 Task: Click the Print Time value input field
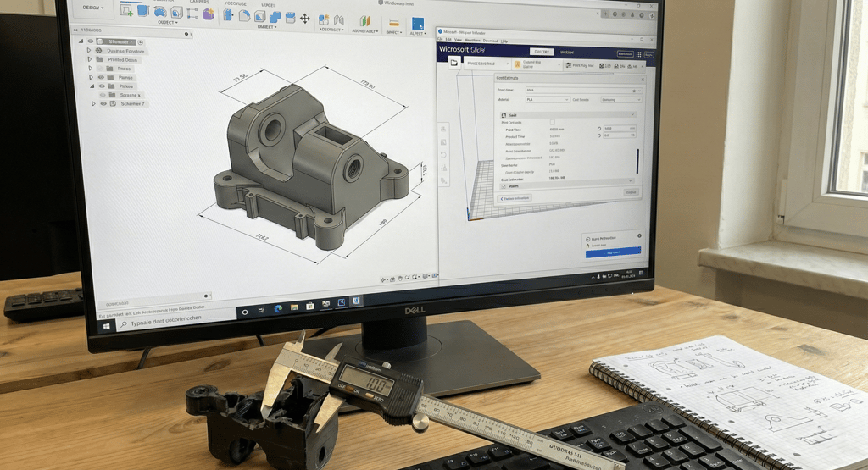tap(619, 128)
